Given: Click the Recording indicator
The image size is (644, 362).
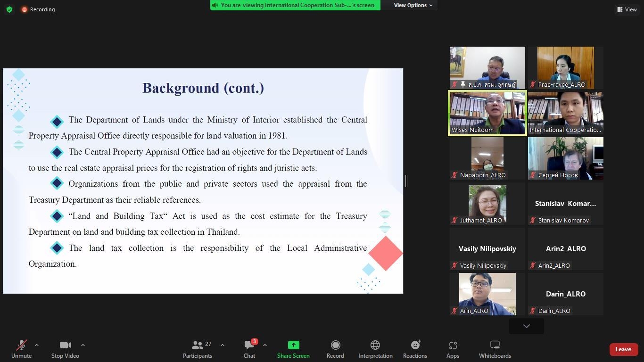Looking at the screenshot, I should [x=38, y=9].
